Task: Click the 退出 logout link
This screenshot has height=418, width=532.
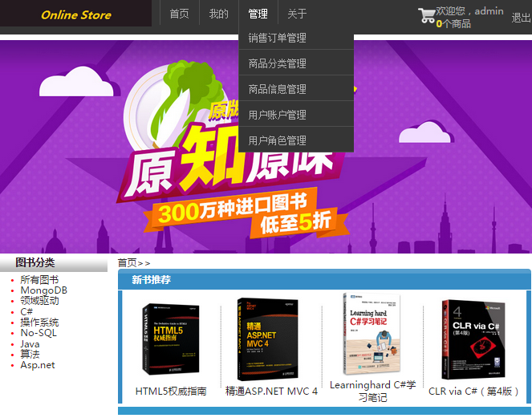Action: (x=521, y=18)
